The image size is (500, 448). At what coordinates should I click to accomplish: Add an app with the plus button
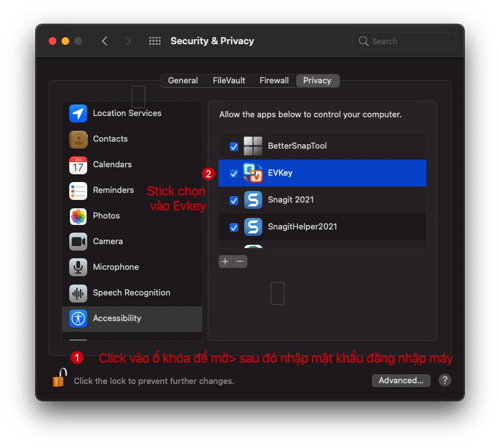[225, 261]
